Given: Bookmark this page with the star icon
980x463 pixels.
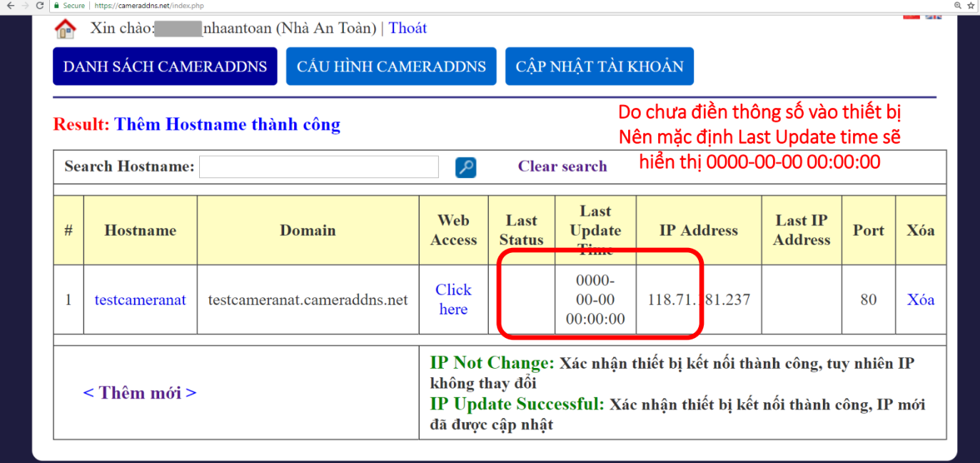Looking at the screenshot, I should coord(971,6).
